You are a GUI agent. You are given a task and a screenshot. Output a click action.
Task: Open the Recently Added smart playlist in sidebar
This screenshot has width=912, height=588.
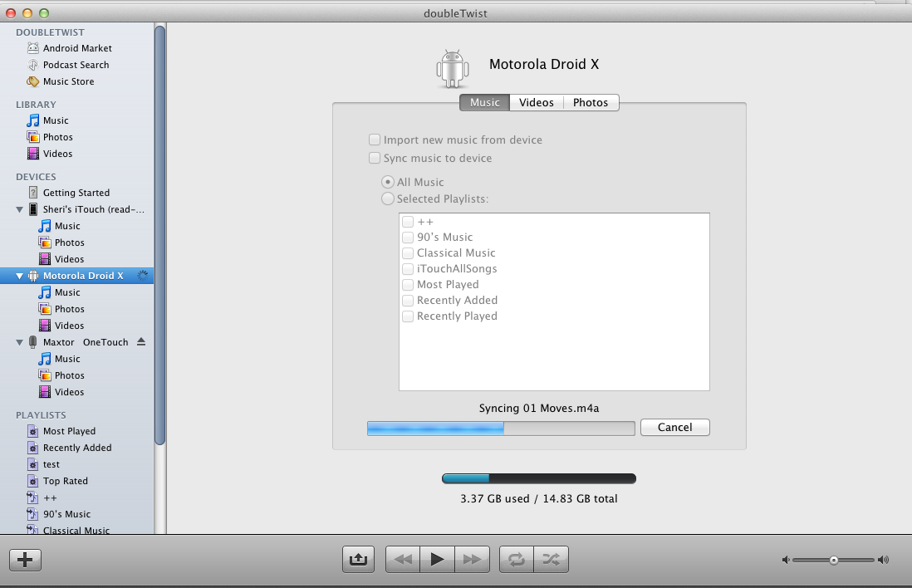pos(70,448)
